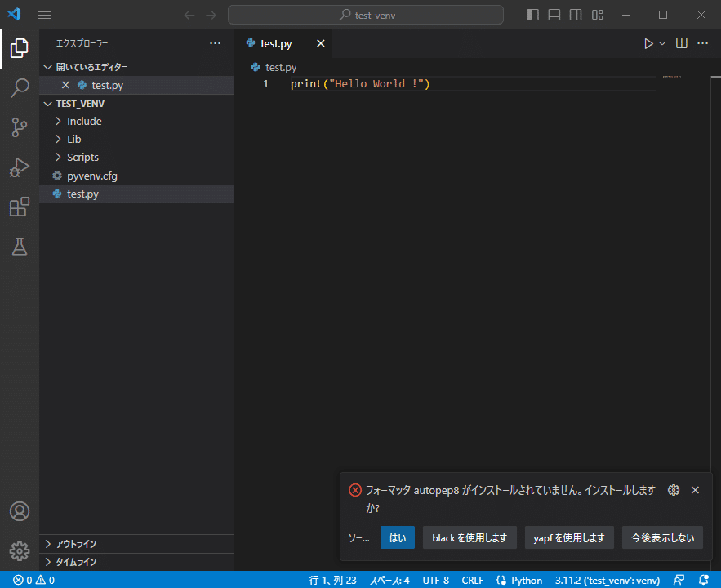The width and height of the screenshot is (721, 588).
Task: Close test.py in Open Editors list
Action: click(66, 85)
